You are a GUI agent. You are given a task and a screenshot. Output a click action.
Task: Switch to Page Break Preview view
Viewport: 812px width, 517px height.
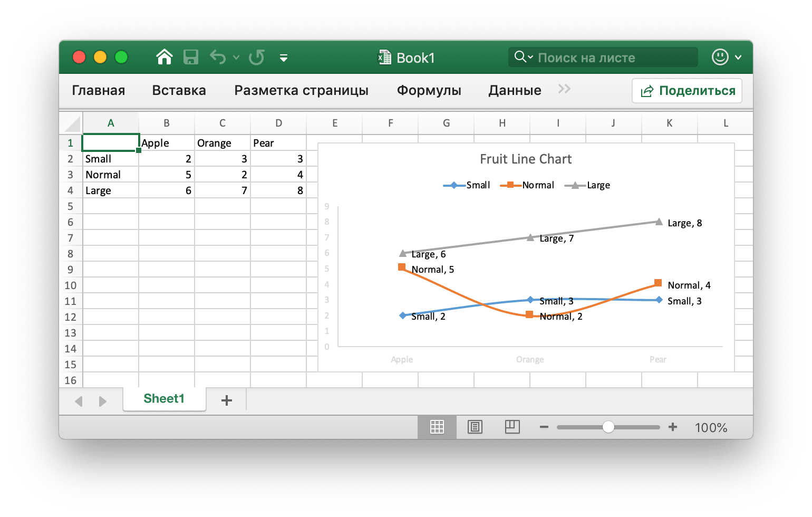[x=513, y=427]
